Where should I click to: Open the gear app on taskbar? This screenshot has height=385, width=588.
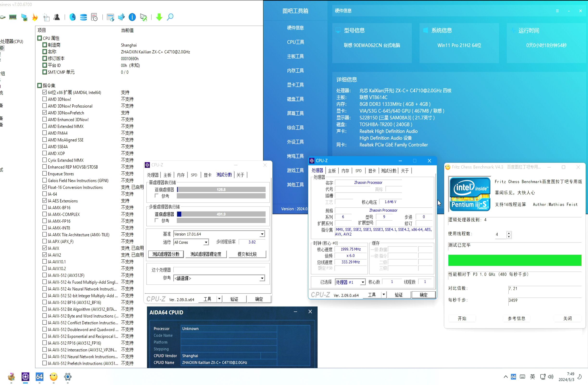coord(68,377)
